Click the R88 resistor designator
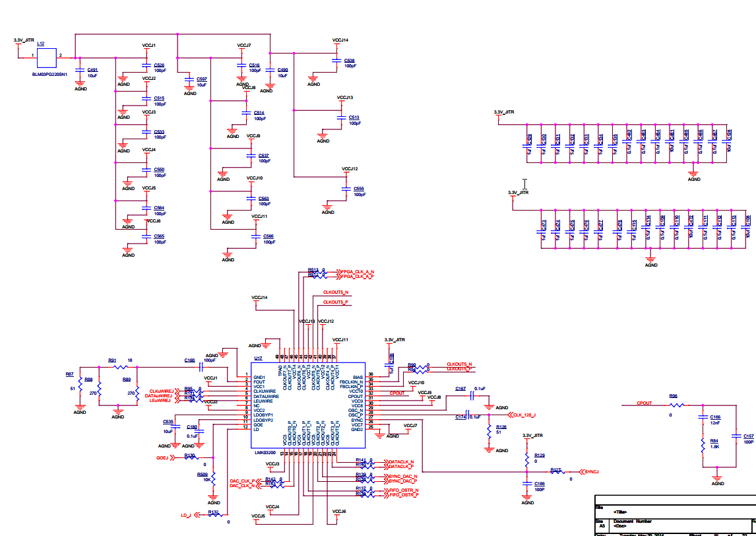Image resolution: width=756 pixels, height=536 pixels. click(88, 380)
